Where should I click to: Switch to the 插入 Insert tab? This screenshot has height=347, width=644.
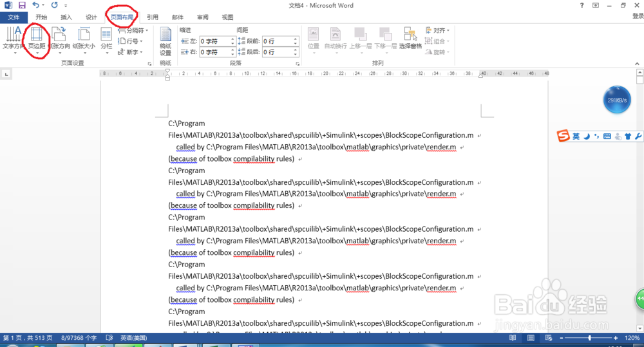click(66, 17)
